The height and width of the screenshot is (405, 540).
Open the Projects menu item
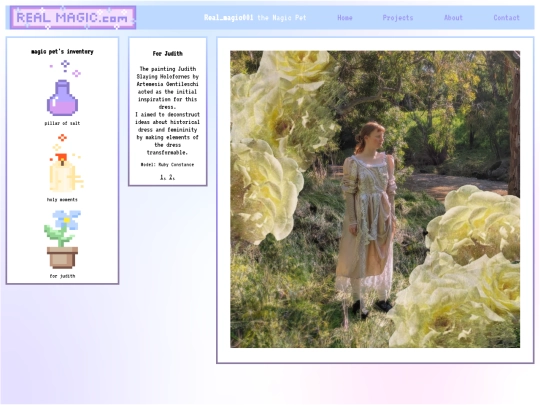(398, 18)
